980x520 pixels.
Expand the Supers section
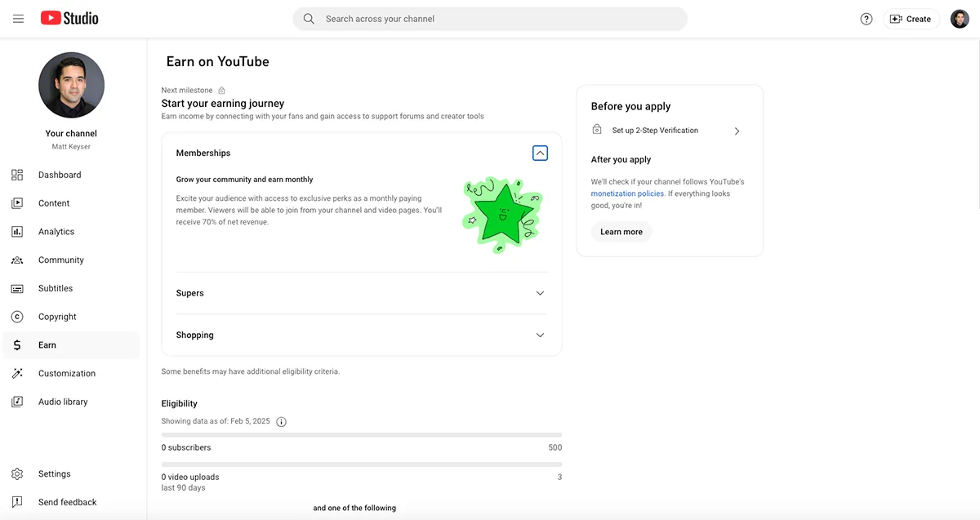point(540,293)
